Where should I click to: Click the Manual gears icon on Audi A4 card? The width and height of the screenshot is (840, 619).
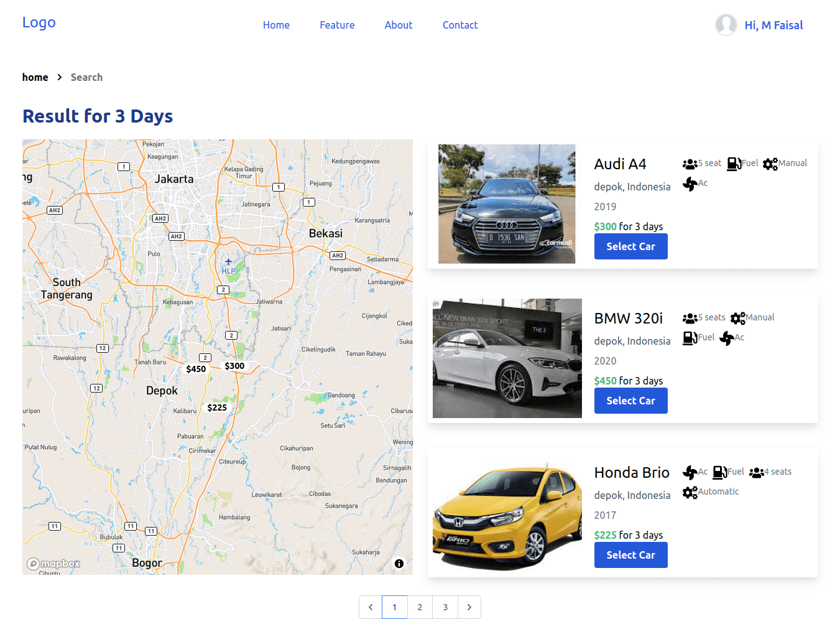[x=770, y=164]
